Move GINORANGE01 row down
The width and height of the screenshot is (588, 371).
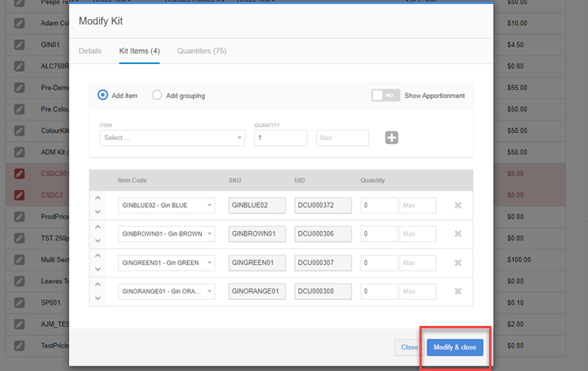[x=98, y=298]
